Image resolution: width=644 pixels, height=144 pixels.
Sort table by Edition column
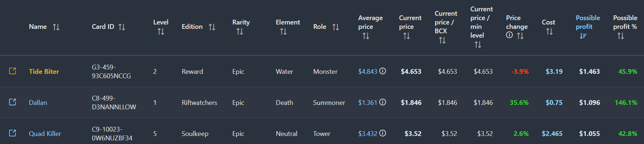coord(212,27)
